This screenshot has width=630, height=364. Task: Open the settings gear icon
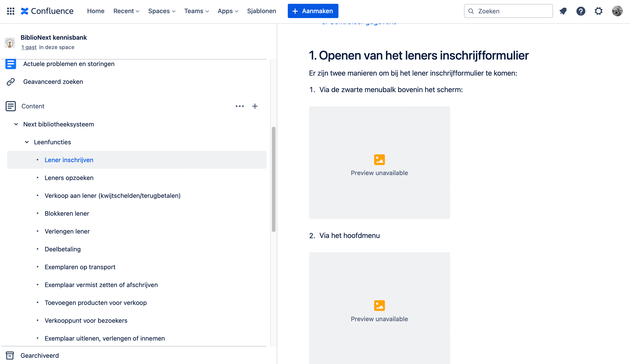tap(599, 11)
